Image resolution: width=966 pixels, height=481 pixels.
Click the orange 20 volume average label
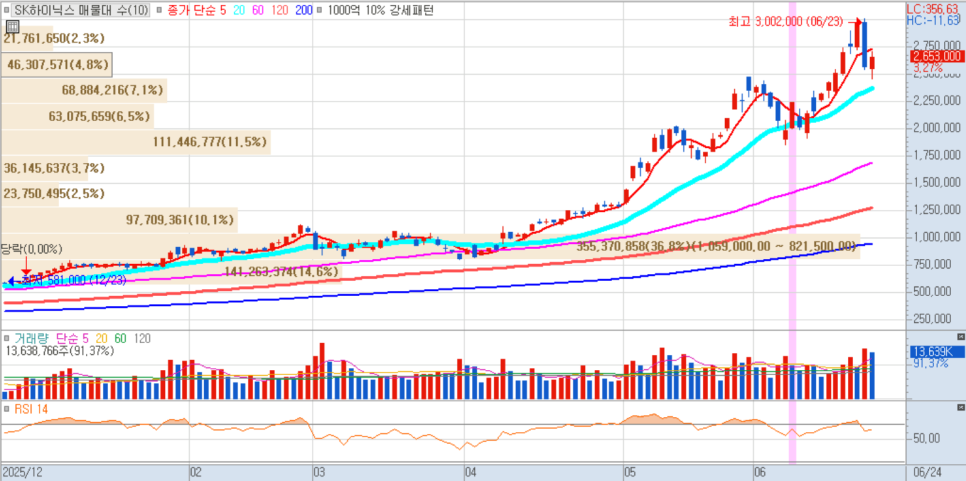pyautogui.click(x=102, y=338)
